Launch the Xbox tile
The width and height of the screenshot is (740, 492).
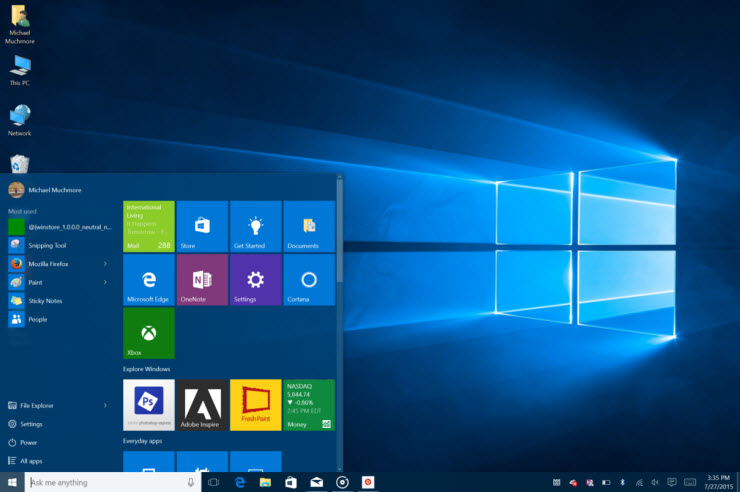[148, 333]
